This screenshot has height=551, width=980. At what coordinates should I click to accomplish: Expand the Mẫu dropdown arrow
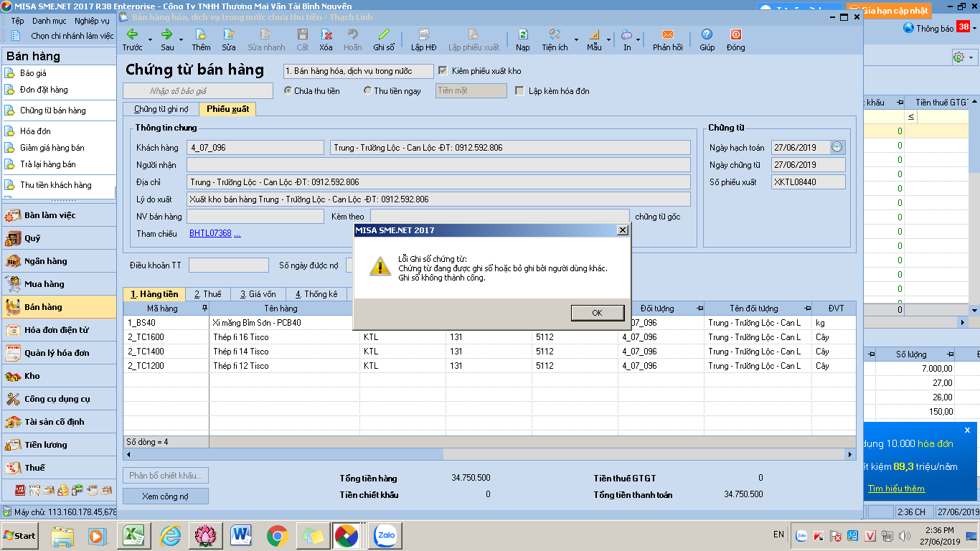click(x=608, y=39)
